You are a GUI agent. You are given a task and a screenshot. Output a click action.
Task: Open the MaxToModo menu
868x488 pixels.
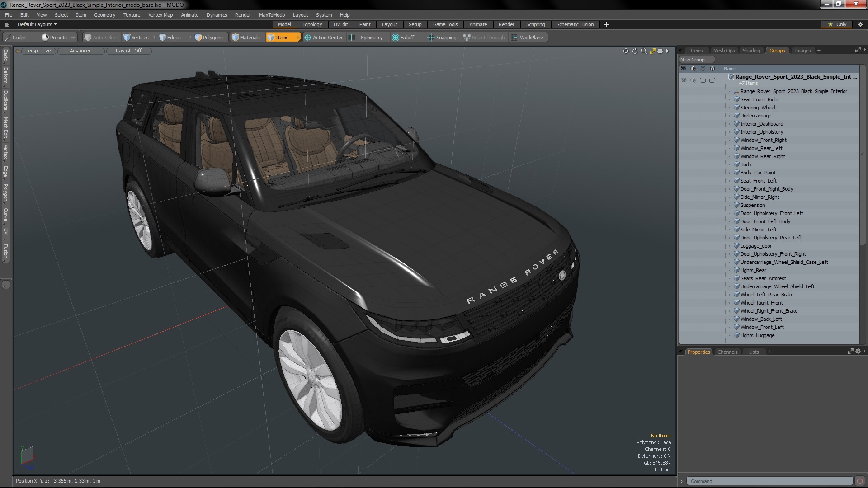pos(272,15)
